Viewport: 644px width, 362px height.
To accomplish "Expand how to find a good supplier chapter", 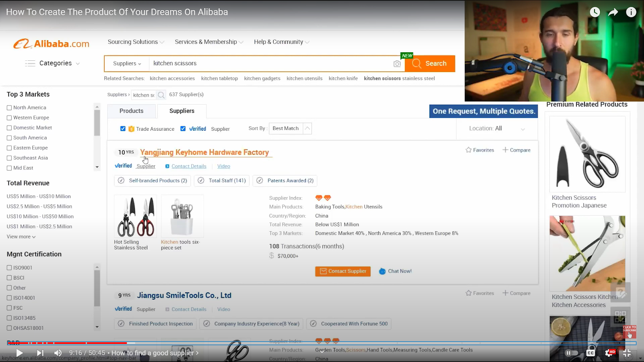I will pos(155,353).
